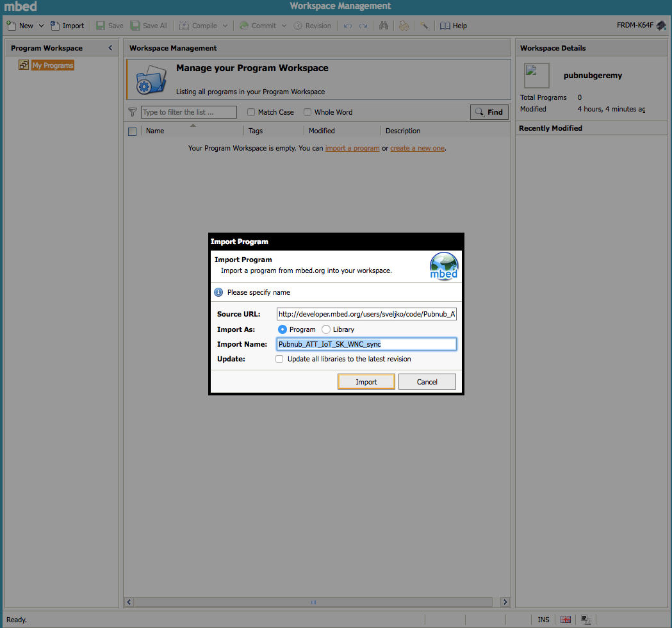
Task: Click the My Programs folder icon
Action: tap(24, 65)
